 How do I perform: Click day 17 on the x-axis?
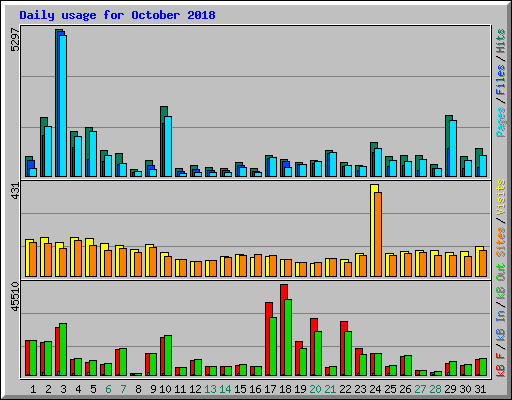270,389
